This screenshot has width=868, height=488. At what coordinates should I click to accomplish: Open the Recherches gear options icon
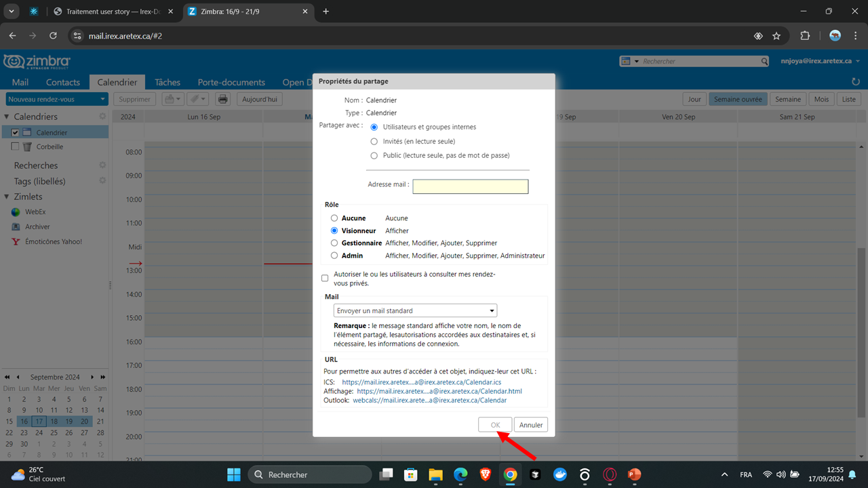tap(102, 165)
